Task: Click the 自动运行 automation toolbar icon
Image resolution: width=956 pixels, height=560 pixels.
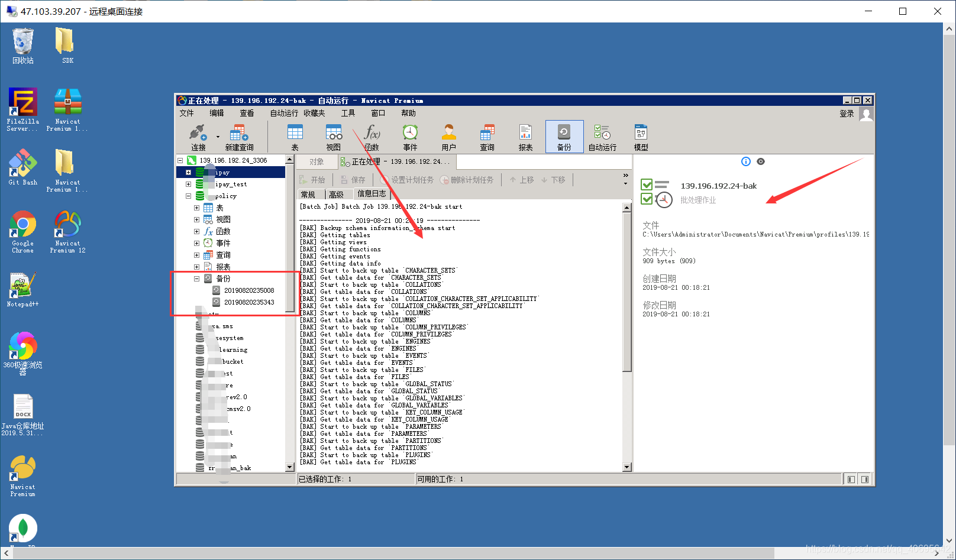Action: [x=602, y=137]
